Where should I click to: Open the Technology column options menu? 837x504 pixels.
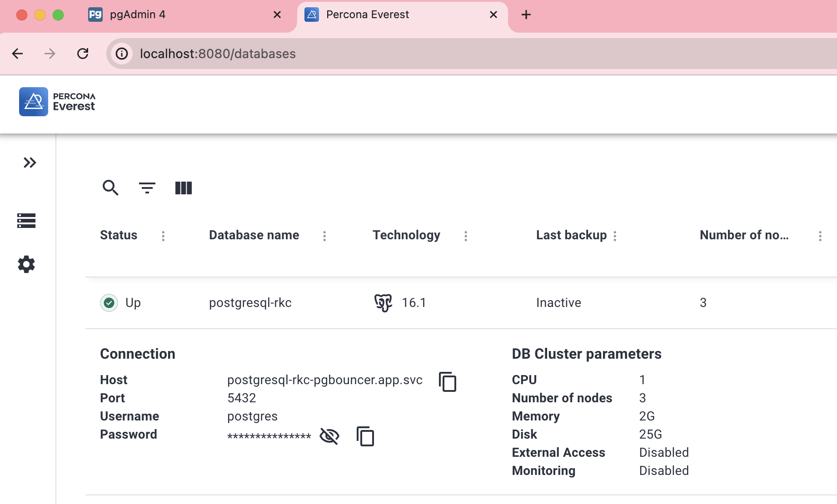(465, 236)
